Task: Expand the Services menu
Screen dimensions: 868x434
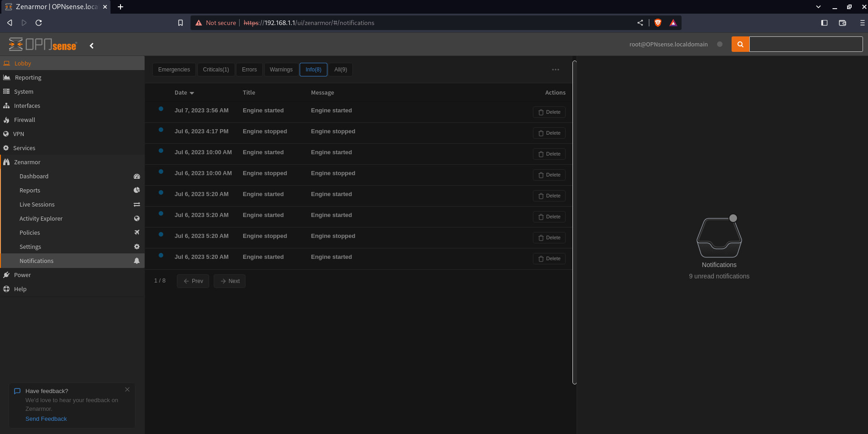Action: (x=72, y=148)
